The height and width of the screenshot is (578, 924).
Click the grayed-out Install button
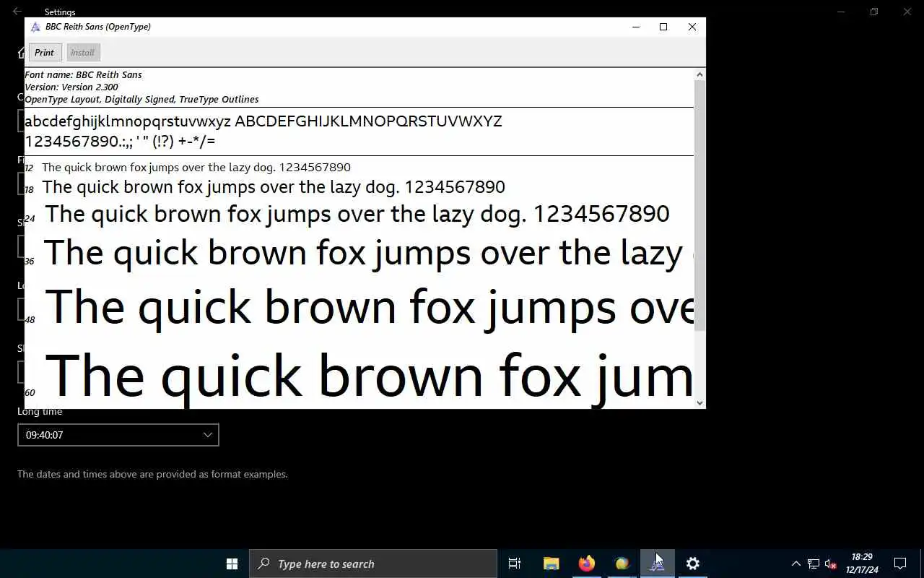(83, 53)
